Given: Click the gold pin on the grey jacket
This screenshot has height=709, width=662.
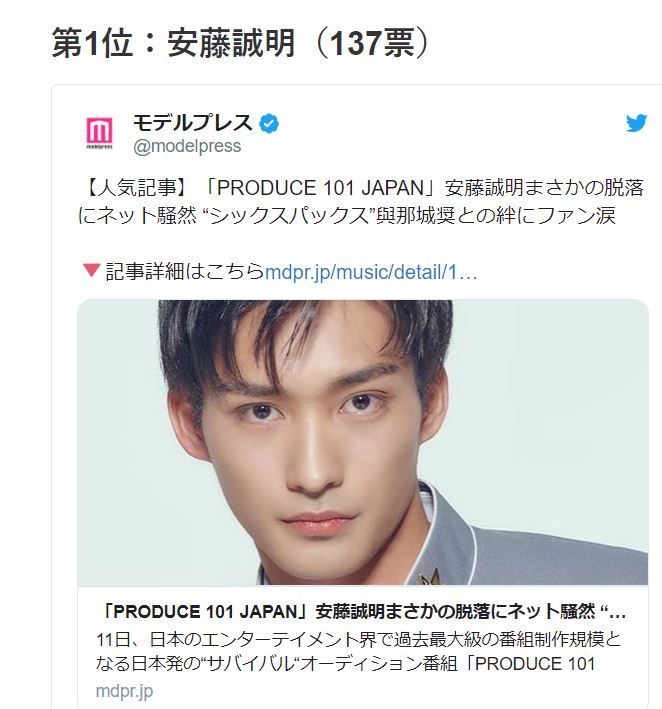Looking at the screenshot, I should coord(429,577).
